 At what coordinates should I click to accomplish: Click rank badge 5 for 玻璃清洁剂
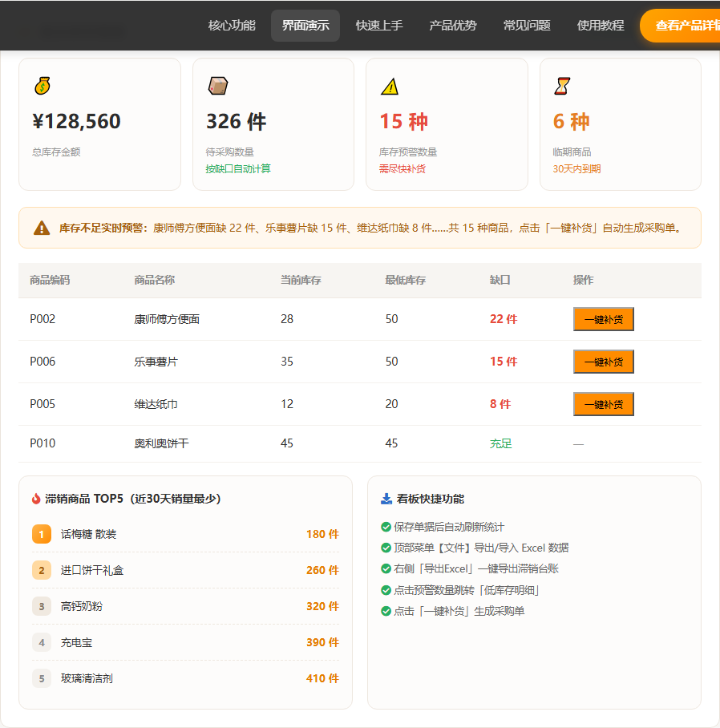coord(42,678)
